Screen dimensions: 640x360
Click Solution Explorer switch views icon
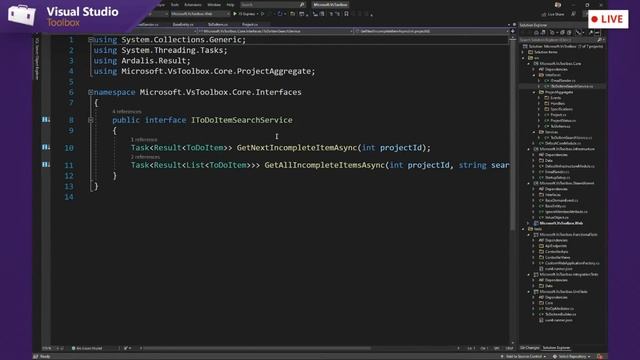point(543,33)
